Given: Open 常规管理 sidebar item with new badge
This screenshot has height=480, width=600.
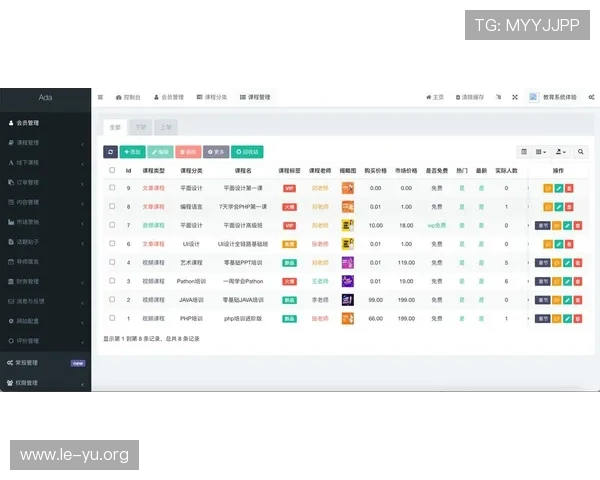Looking at the screenshot, I should point(46,363).
